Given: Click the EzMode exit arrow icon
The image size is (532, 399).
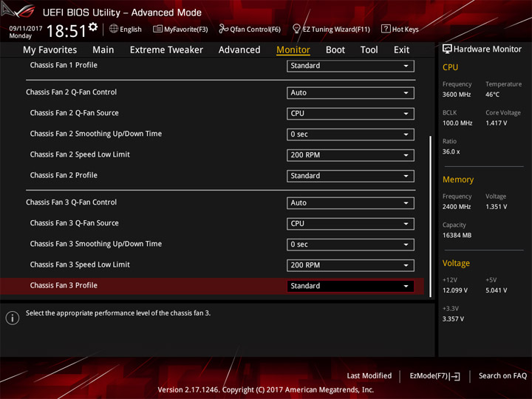Looking at the screenshot, I should (455, 376).
